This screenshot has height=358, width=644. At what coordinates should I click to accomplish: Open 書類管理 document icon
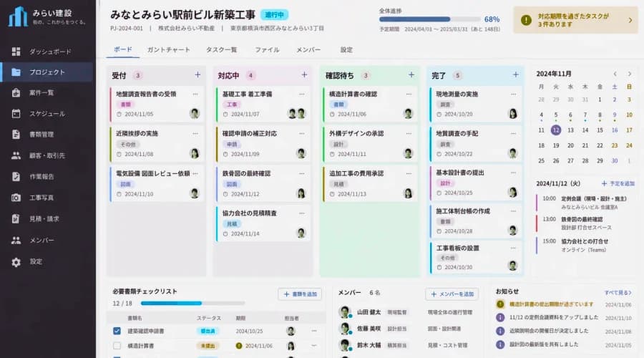16,135
